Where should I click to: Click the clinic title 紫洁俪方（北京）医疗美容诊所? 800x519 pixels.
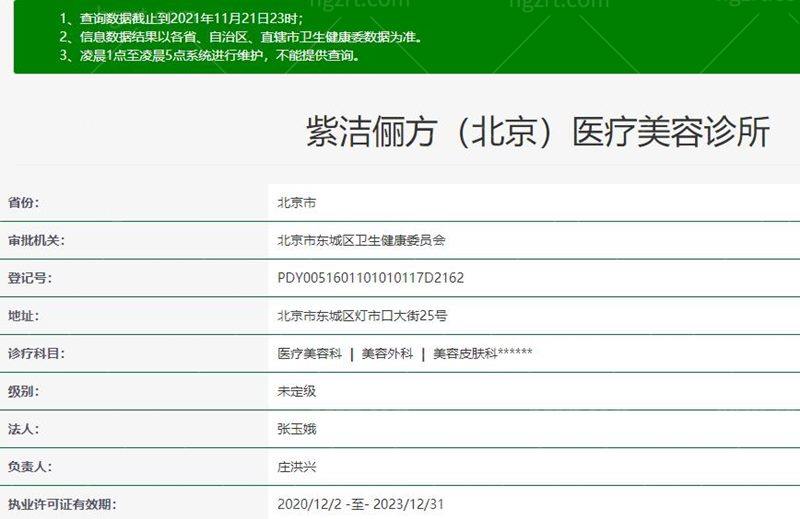538,132
